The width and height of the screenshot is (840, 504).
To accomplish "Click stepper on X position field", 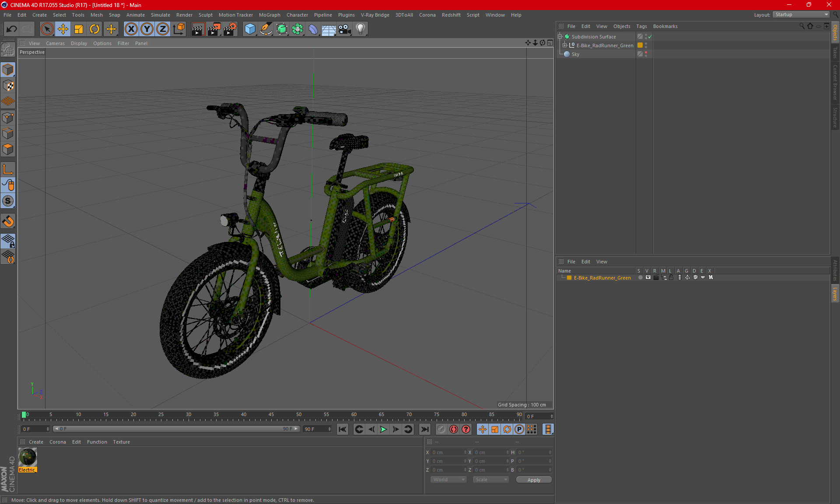I will (465, 452).
